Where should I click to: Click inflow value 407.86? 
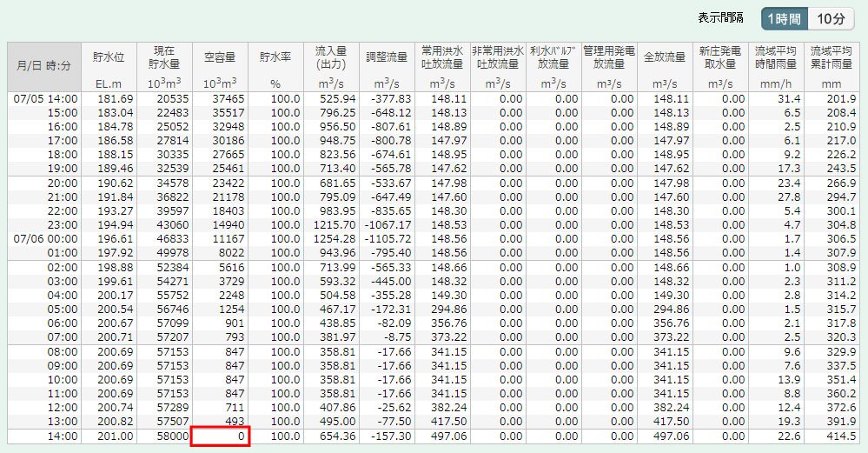click(x=338, y=407)
